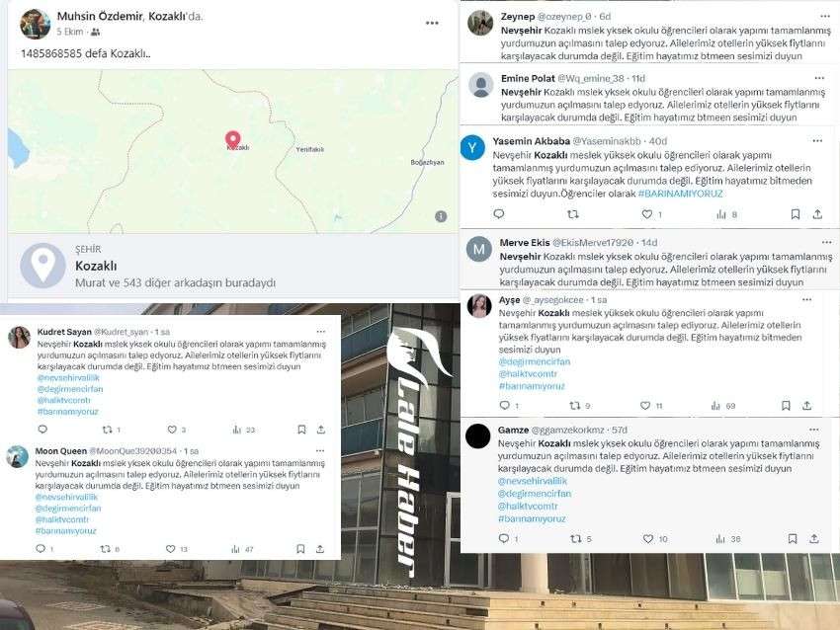Open @degirmencirfan mention in Kudret Sayan's tweet
840x630 pixels.
[x=70, y=389]
